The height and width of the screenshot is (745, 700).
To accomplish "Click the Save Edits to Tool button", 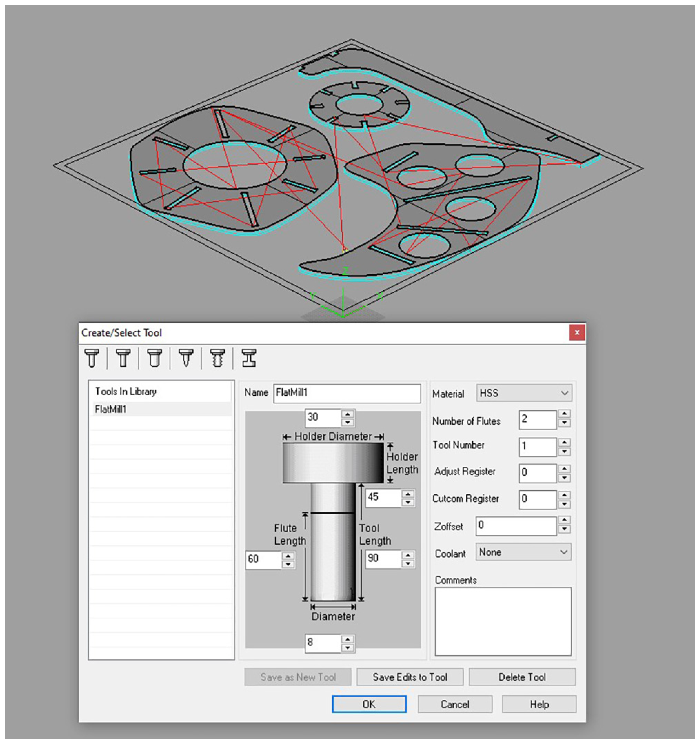I will pos(410,677).
